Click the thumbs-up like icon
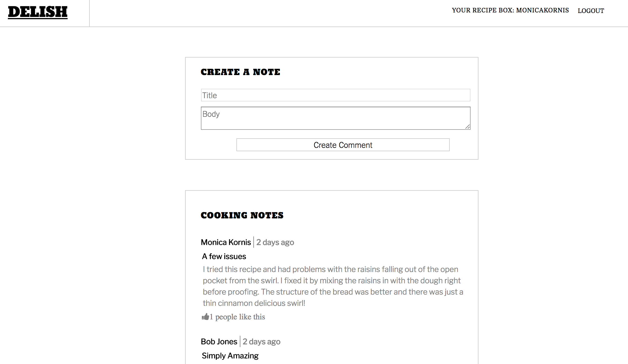 [x=205, y=317]
